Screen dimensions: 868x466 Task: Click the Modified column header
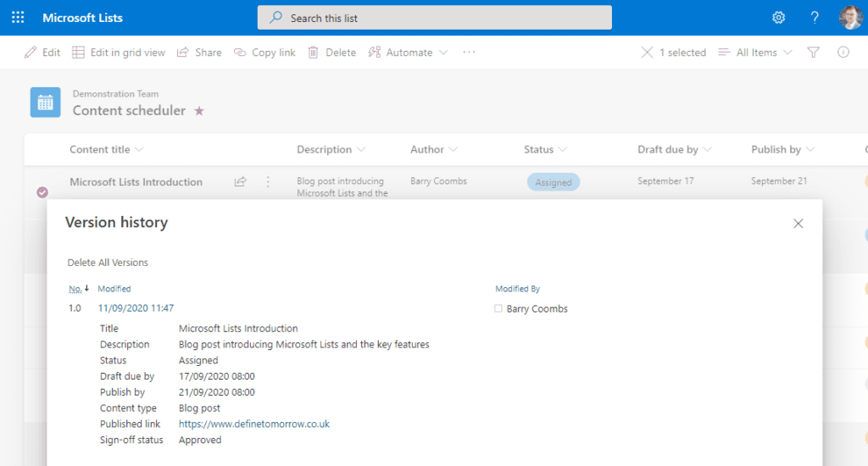114,289
